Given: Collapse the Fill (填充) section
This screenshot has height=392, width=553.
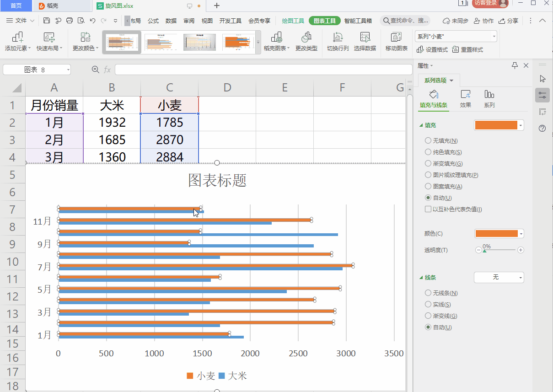Looking at the screenshot, I should point(421,125).
